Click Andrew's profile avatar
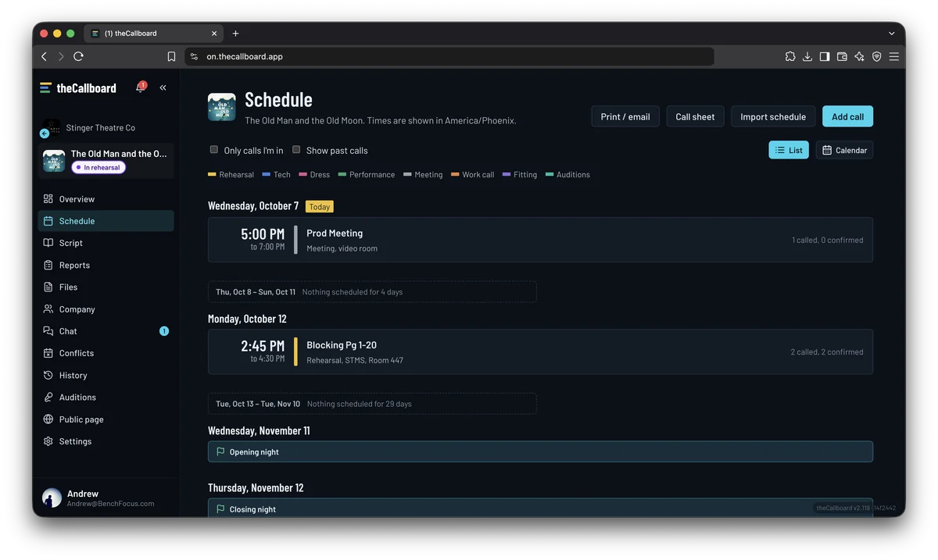Screen dimensions: 938x560 [x=52, y=498]
